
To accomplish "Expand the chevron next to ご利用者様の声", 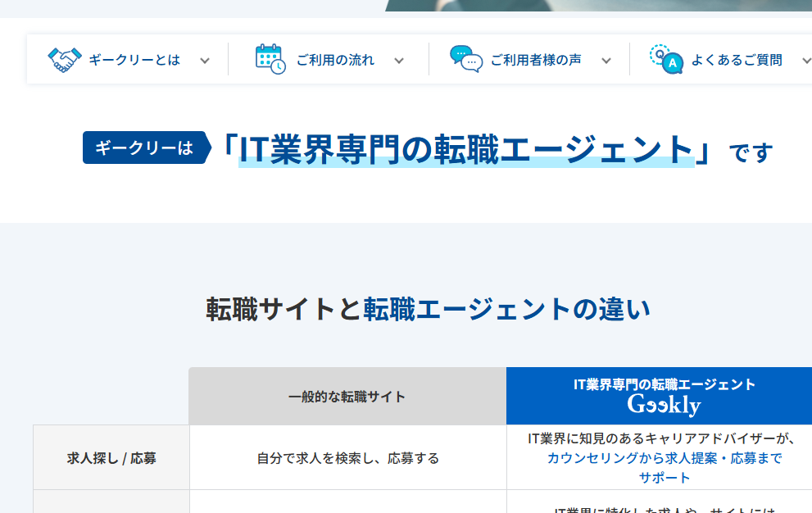I will (606, 61).
